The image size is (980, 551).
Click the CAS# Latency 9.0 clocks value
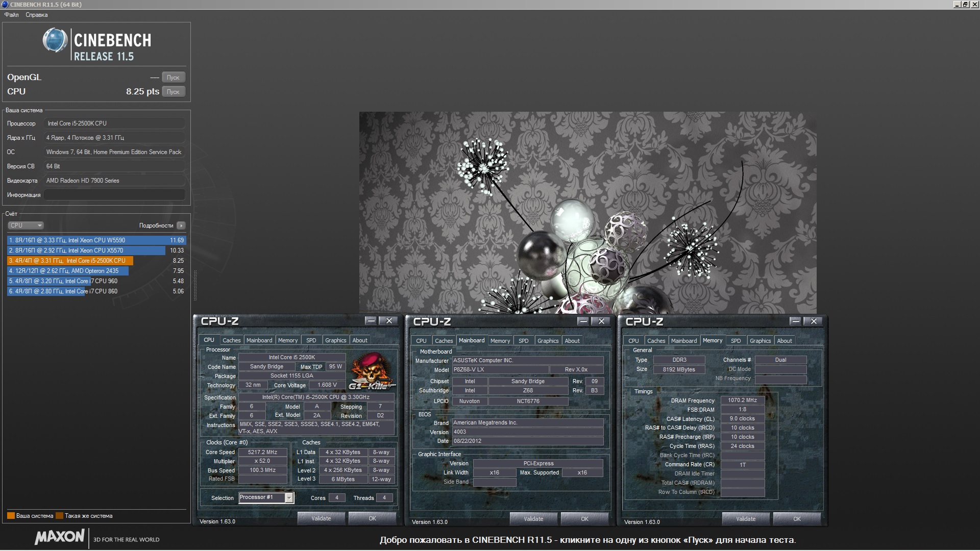(743, 418)
